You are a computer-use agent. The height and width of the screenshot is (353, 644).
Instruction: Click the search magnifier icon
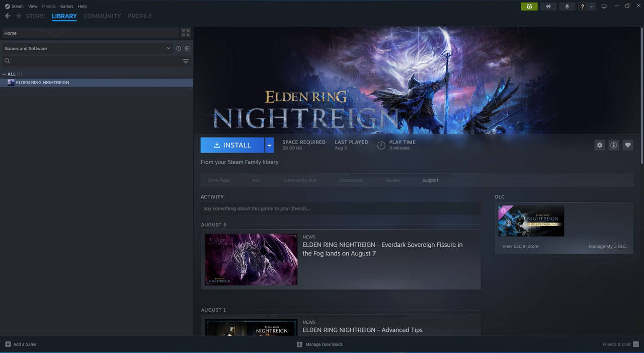[8, 61]
